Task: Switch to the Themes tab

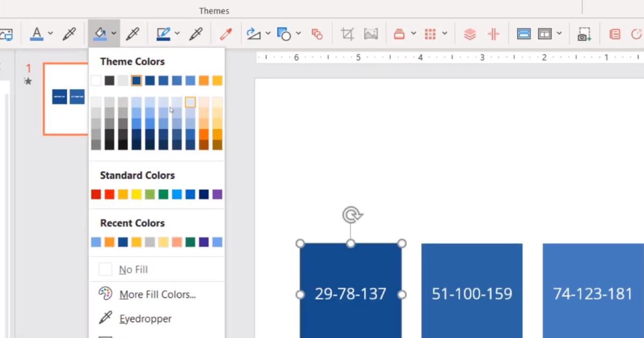Action: click(x=214, y=10)
